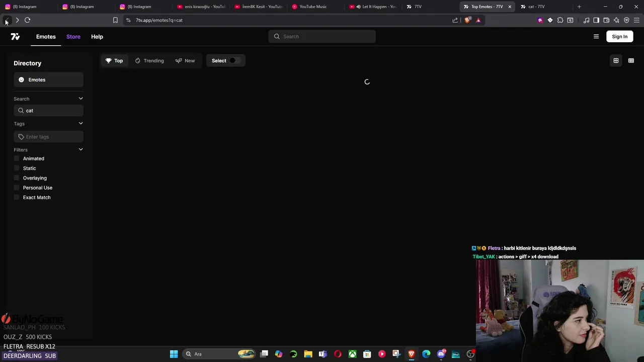Image resolution: width=644 pixels, height=362 pixels.
Task: Click the share icon in the address bar
Action: point(455,20)
